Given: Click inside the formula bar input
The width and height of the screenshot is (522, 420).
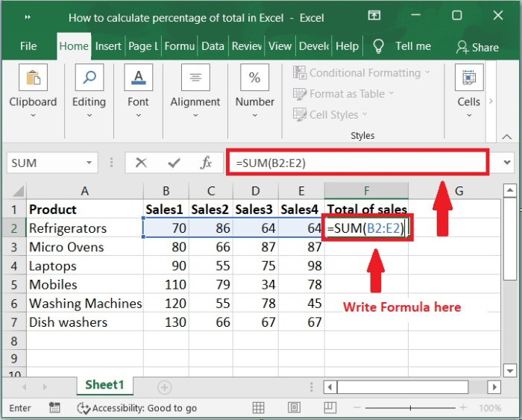Looking at the screenshot, I should click(357, 163).
